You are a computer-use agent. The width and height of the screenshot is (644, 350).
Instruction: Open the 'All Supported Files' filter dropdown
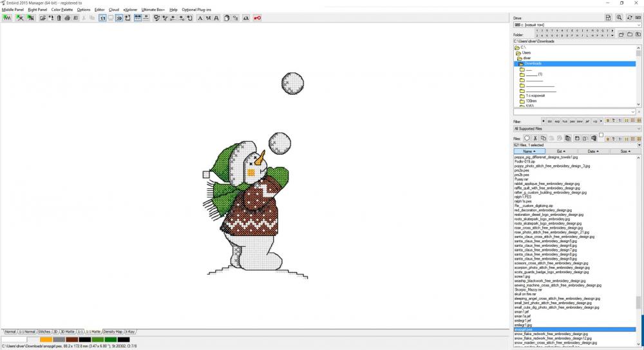tap(576, 129)
